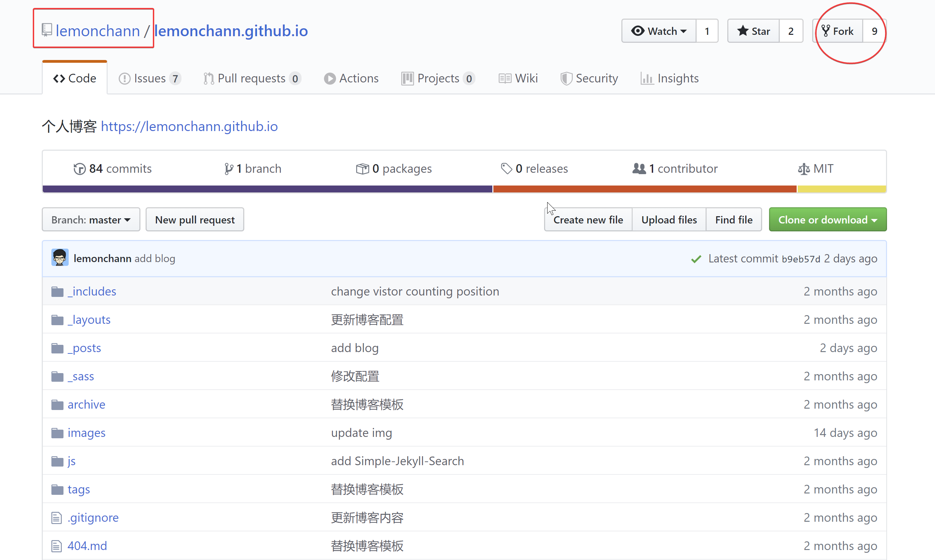View the stargazers count 2

pos(791,31)
